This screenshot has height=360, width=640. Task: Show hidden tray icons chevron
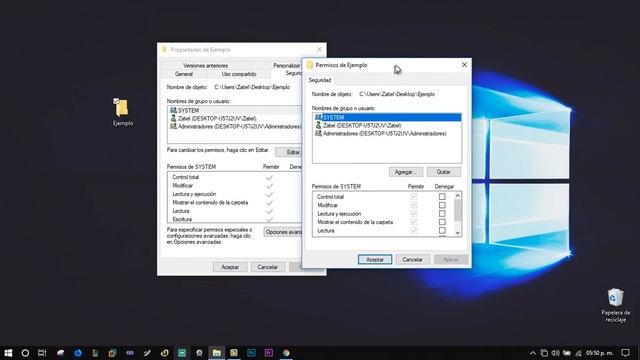533,353
